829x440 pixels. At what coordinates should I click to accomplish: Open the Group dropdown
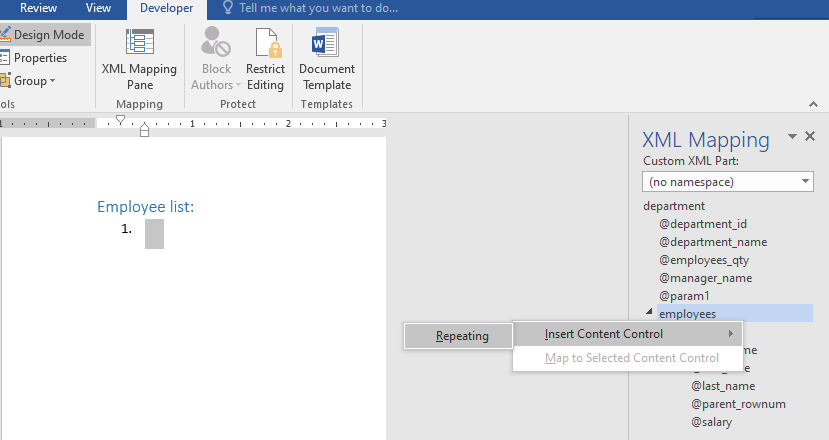point(29,81)
